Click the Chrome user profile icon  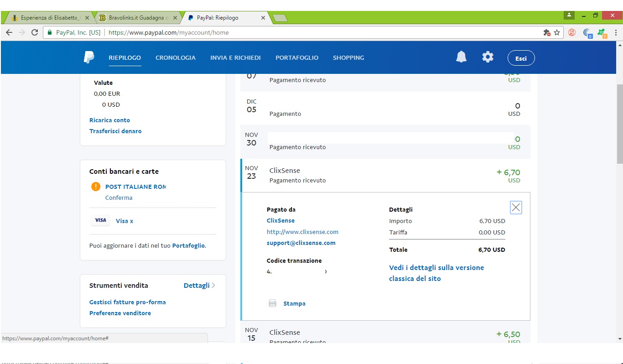(x=569, y=15)
